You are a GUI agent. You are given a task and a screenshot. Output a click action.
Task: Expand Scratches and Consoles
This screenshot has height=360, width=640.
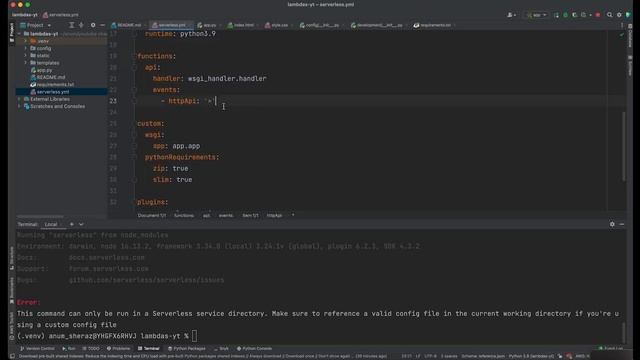[x=19, y=107]
